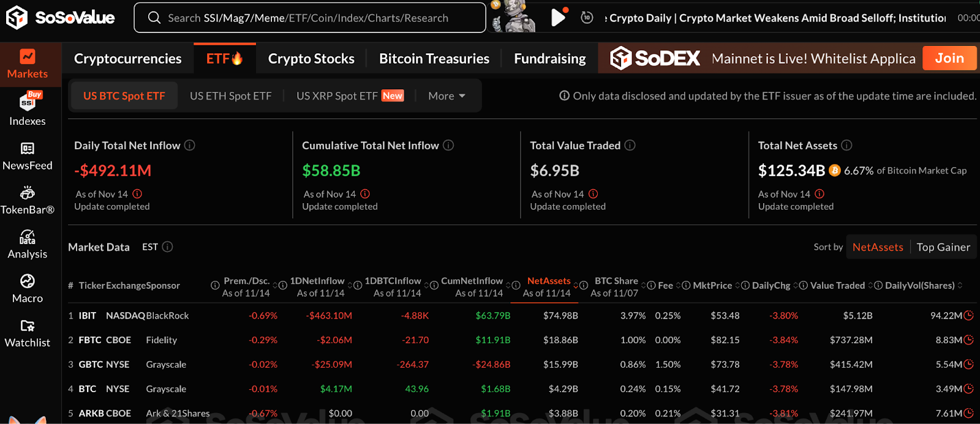980x424 pixels.
Task: Select Top Gainer sort option
Action: tap(943, 247)
